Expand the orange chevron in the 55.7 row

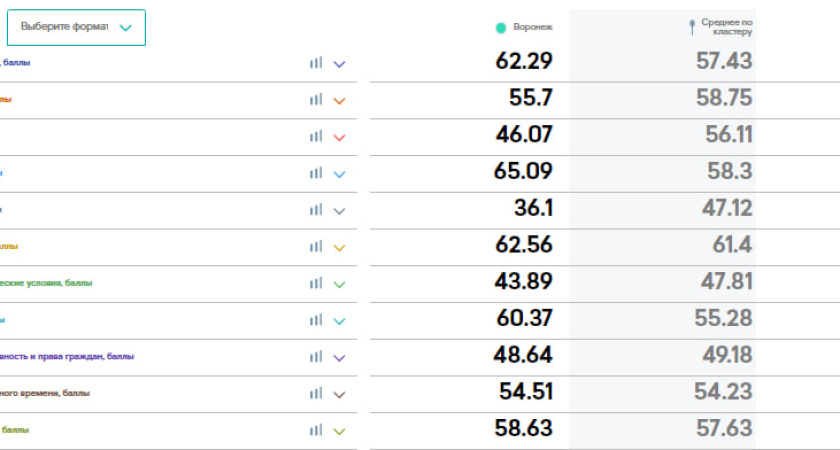pos(339,101)
